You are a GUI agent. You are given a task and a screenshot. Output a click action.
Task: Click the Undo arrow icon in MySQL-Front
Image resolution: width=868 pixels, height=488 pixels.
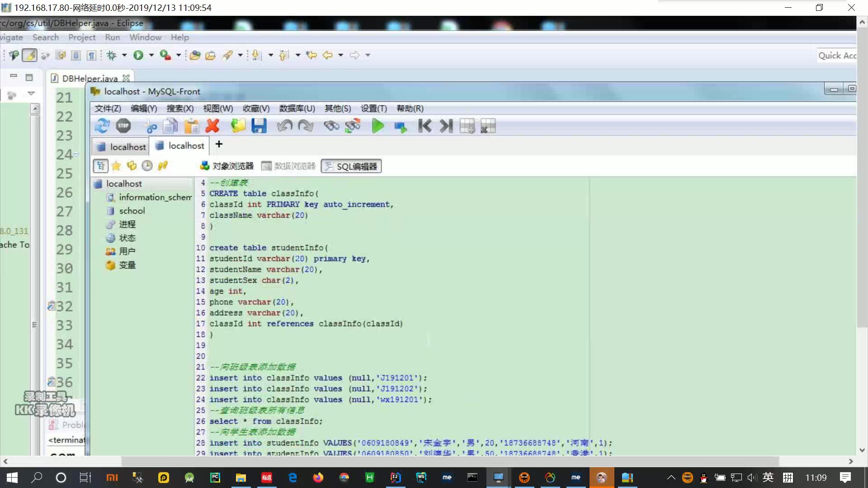pos(285,126)
